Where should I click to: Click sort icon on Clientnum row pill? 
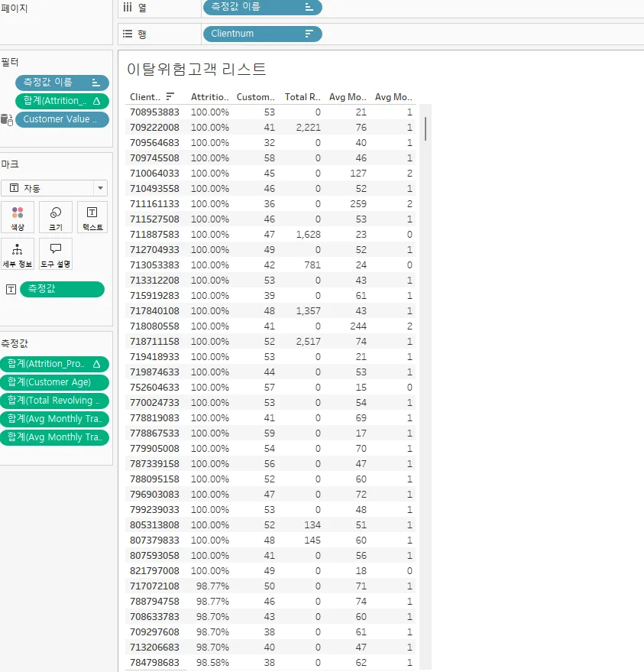(x=309, y=34)
